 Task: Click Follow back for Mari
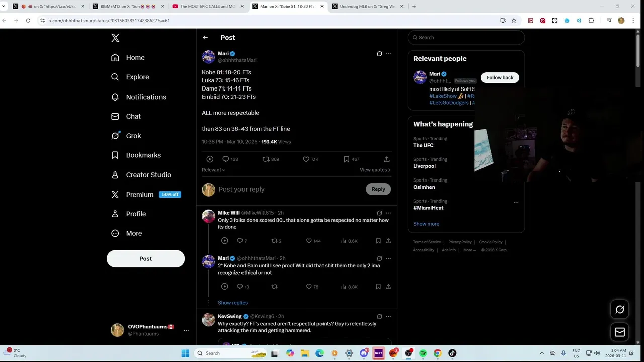pyautogui.click(x=500, y=78)
